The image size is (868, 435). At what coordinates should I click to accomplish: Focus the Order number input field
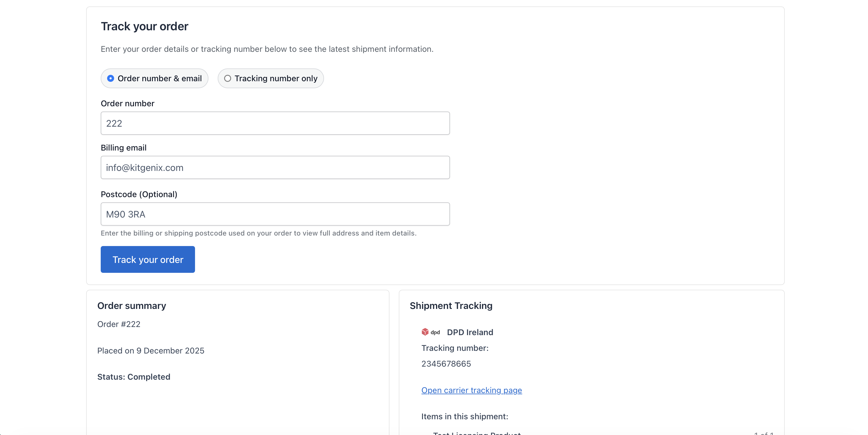point(275,123)
